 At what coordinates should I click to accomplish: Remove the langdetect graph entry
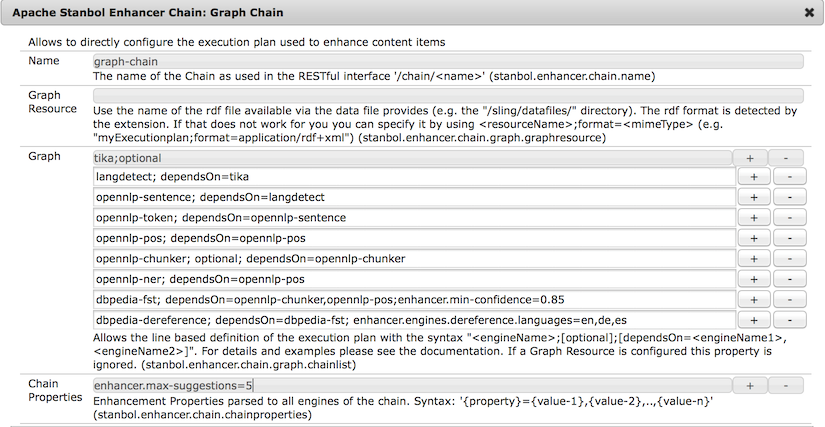point(788,177)
